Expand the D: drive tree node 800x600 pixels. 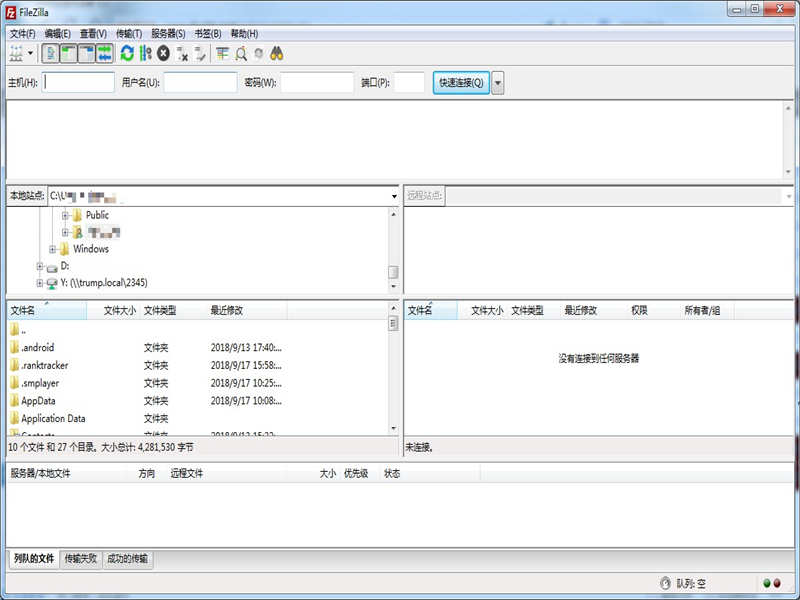click(x=40, y=266)
